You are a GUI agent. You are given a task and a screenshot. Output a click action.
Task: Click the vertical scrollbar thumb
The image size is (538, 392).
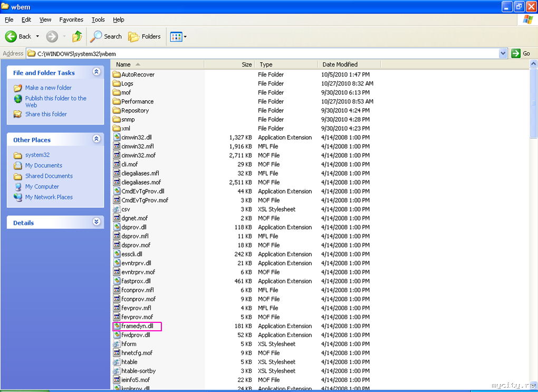point(533,103)
